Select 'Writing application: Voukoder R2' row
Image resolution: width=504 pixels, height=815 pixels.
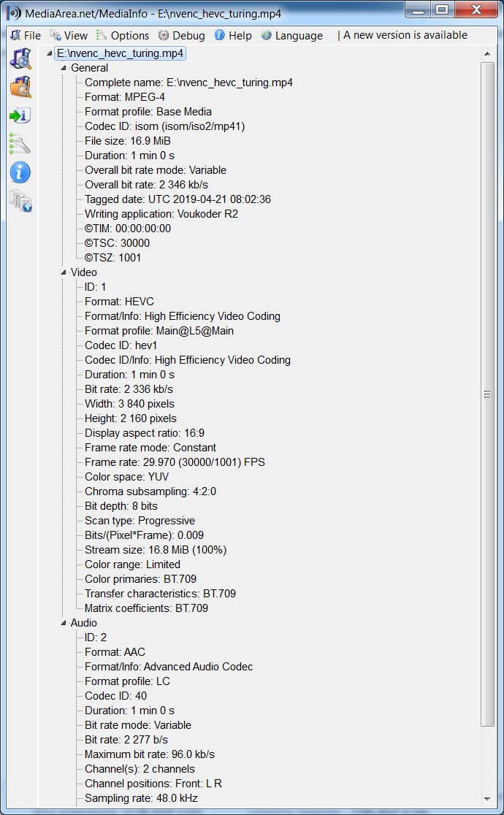(161, 214)
